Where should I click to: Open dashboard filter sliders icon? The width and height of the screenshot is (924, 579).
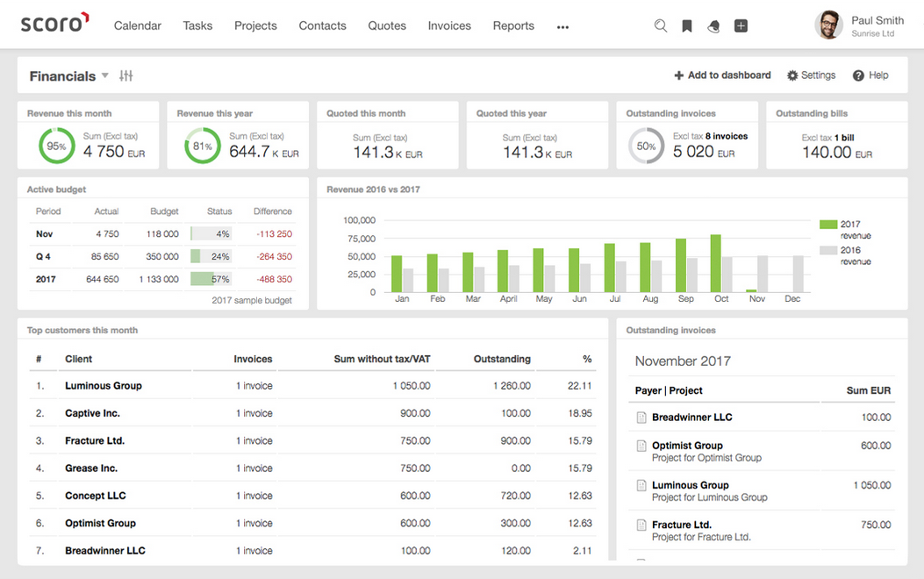click(x=126, y=75)
